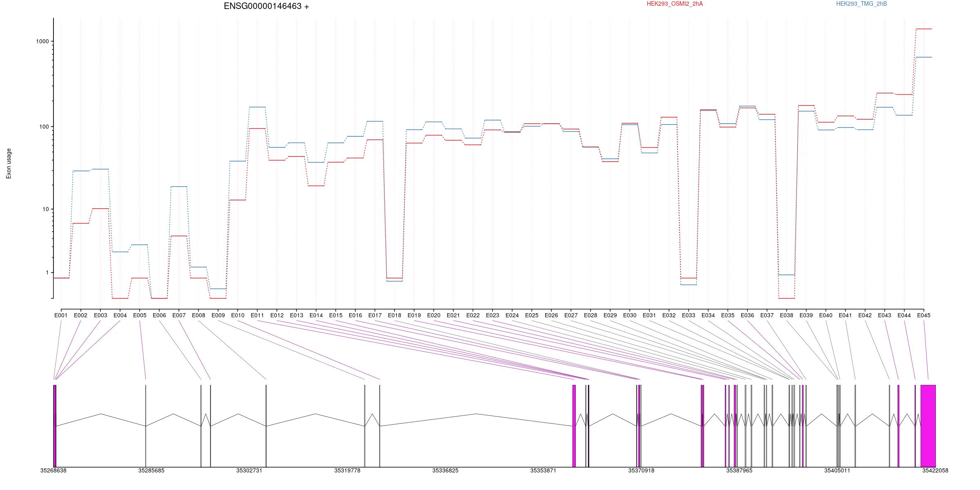Click y-axis tick label 10
This screenshot has height=490, width=980.
[46, 209]
